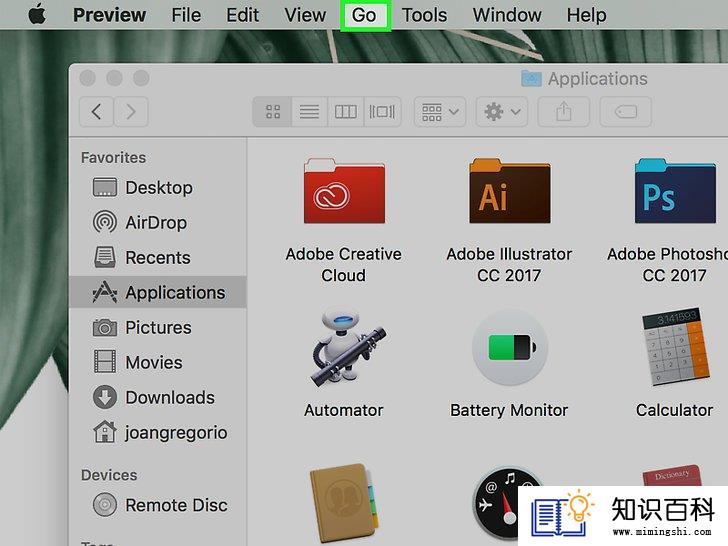Image resolution: width=728 pixels, height=546 pixels.
Task: Select joangregorio home folder in sidebar
Action: (158, 432)
